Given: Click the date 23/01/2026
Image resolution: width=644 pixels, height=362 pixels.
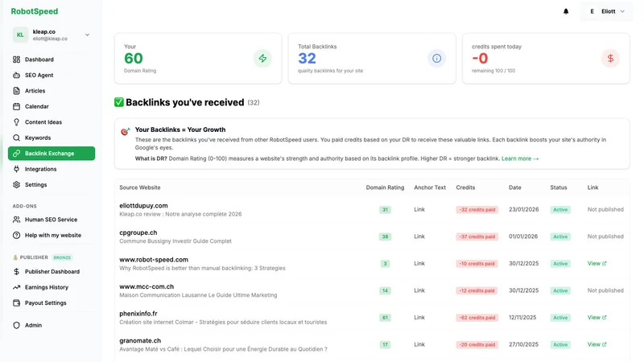Looking at the screenshot, I should pyautogui.click(x=524, y=209).
